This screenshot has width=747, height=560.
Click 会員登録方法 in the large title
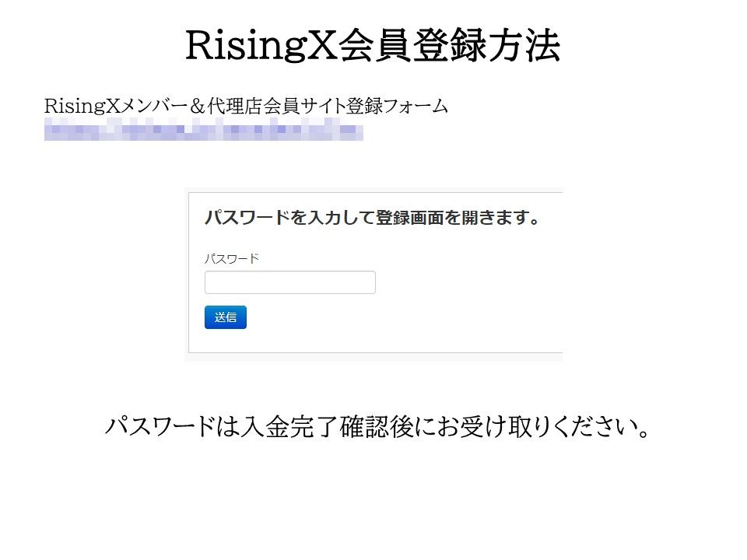(x=448, y=46)
